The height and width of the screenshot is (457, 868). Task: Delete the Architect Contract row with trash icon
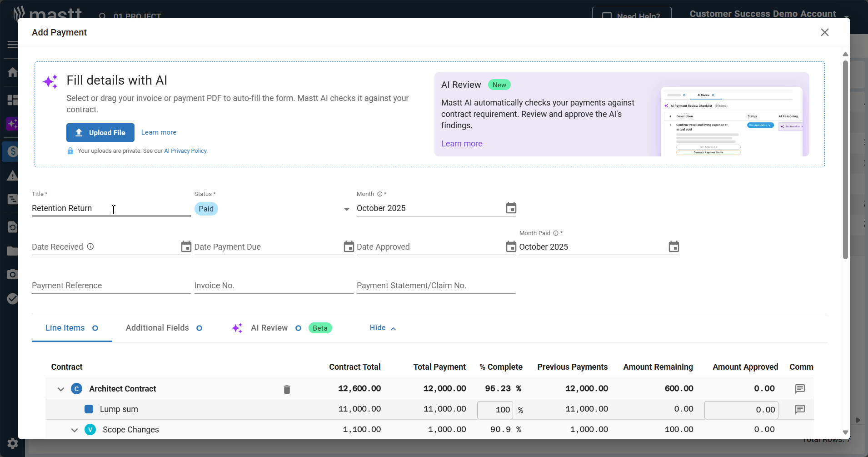coord(287,389)
